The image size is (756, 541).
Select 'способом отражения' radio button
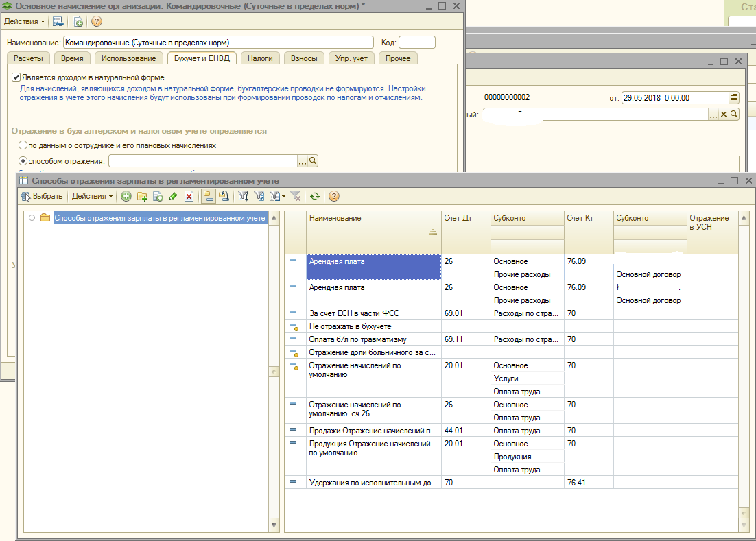point(22,161)
